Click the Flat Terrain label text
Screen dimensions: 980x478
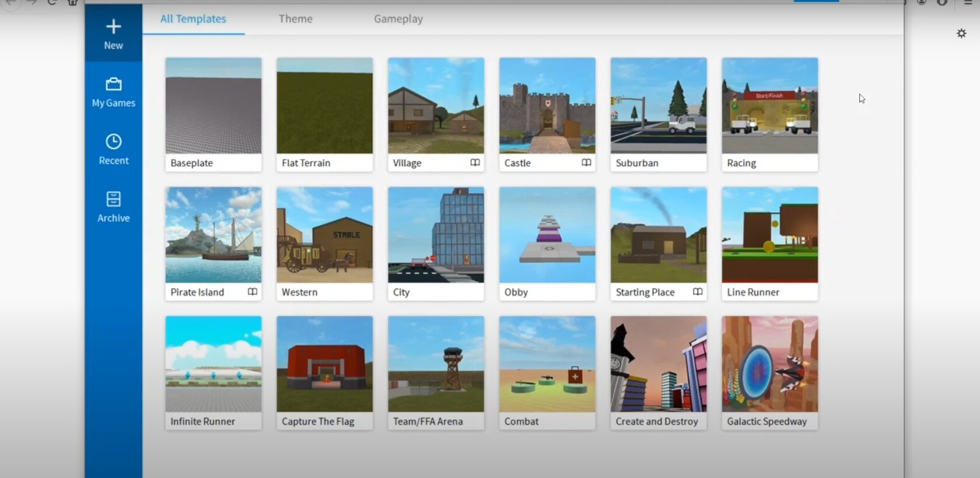click(306, 163)
